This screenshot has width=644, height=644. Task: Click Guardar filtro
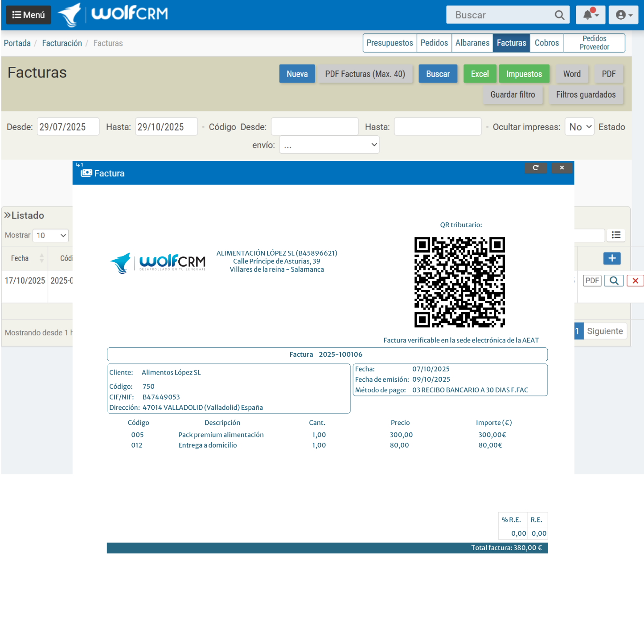(513, 94)
